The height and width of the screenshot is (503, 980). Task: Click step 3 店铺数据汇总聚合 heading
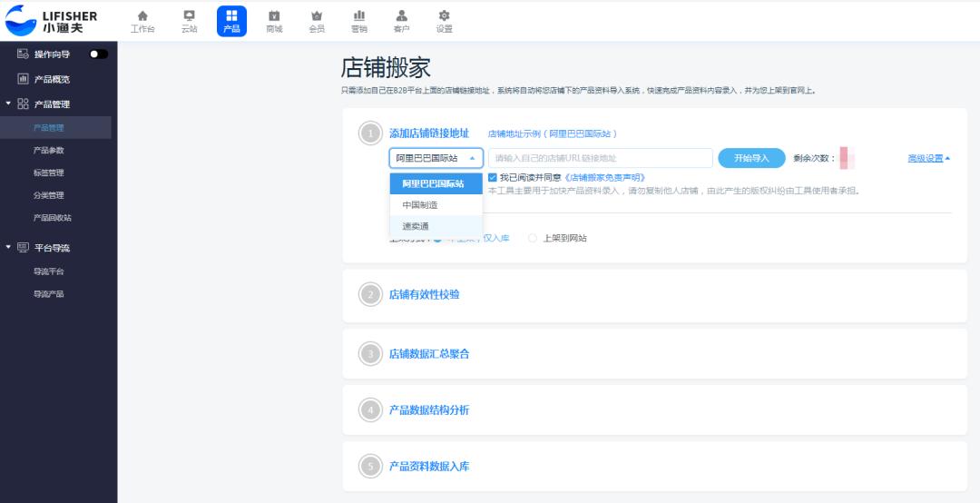pos(429,354)
